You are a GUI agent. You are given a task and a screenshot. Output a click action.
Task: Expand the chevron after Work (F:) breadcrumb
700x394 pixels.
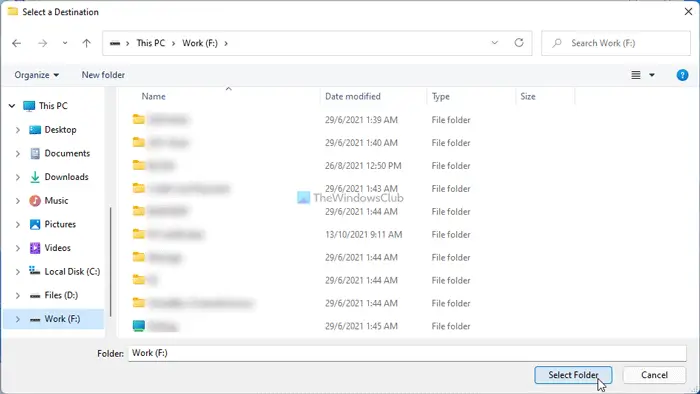pyautogui.click(x=226, y=43)
